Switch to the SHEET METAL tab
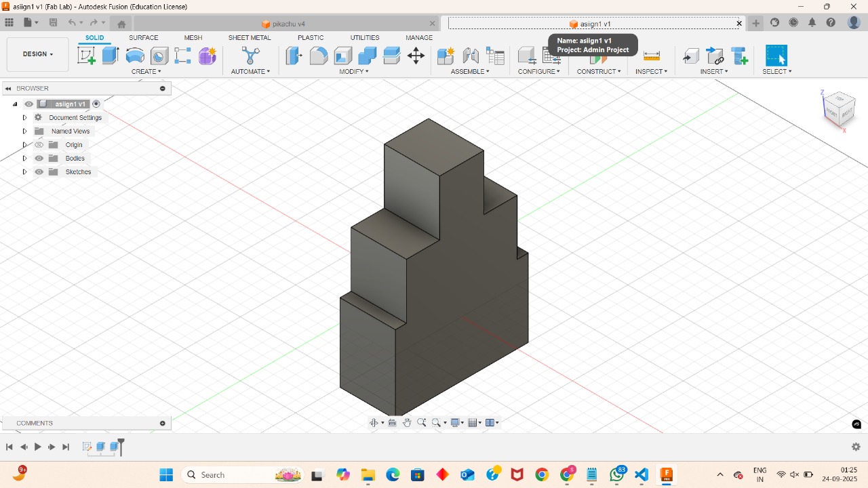868x488 pixels. coord(250,38)
